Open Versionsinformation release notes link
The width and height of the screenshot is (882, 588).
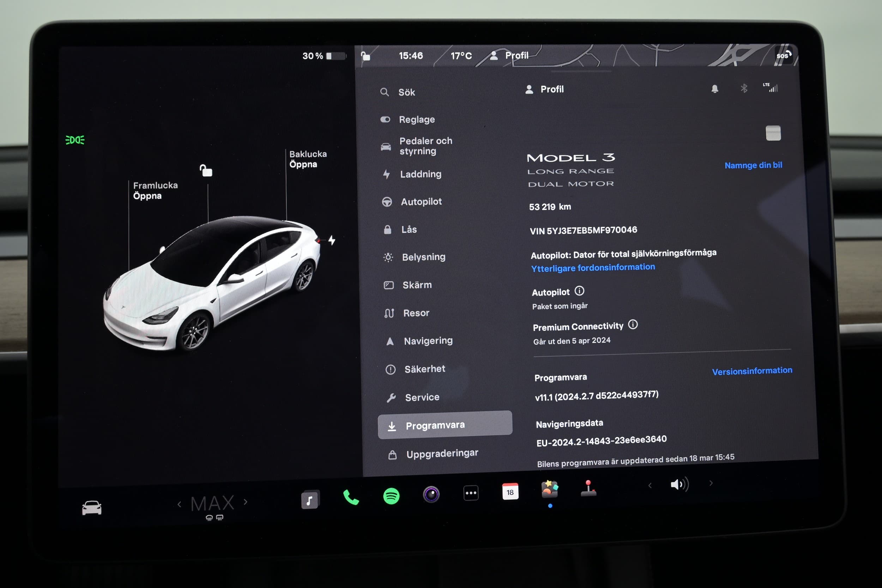point(752,371)
